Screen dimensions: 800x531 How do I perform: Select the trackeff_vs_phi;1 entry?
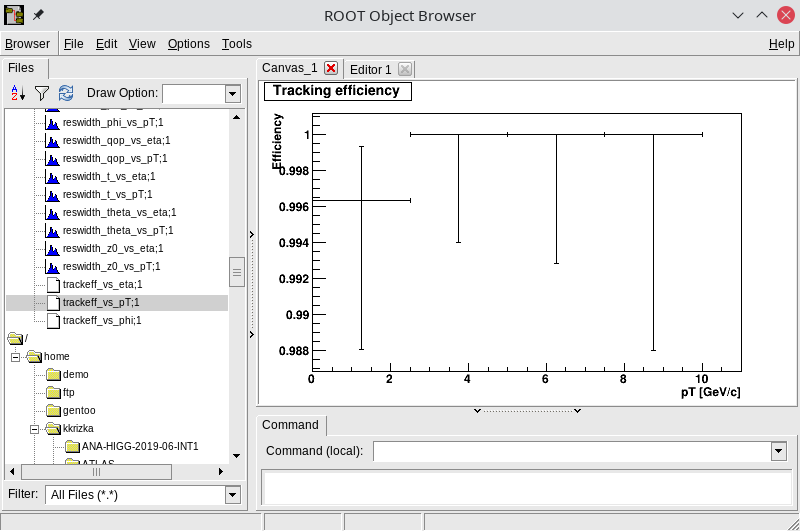tap(101, 320)
